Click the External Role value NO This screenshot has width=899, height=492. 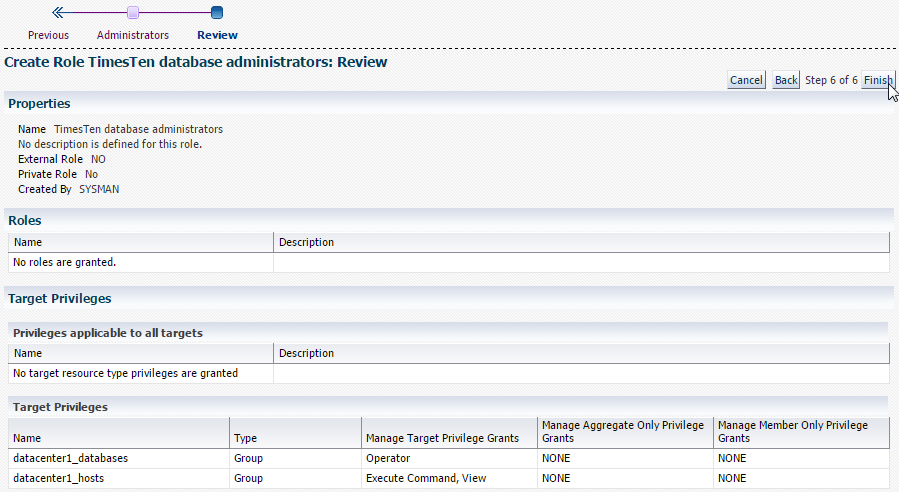tap(98, 159)
